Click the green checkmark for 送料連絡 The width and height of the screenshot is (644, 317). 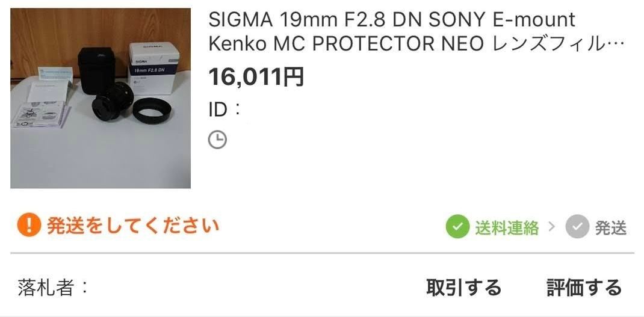pyautogui.click(x=457, y=227)
